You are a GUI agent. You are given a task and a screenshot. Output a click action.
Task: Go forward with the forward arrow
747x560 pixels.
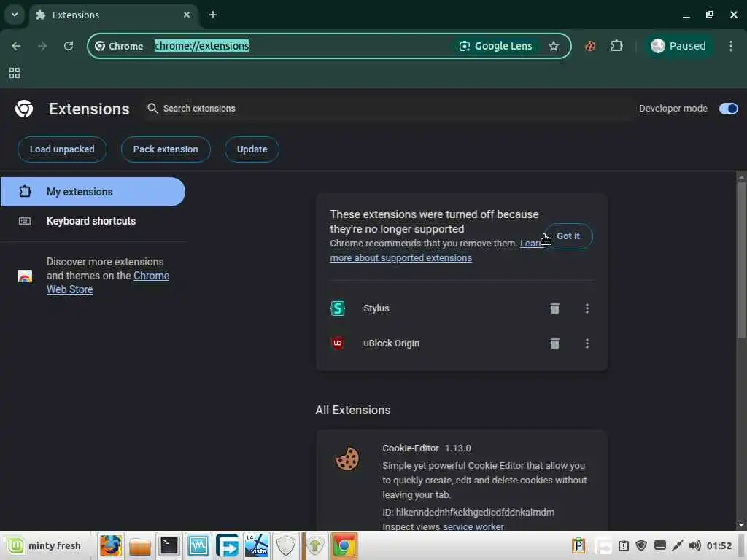[42, 46]
